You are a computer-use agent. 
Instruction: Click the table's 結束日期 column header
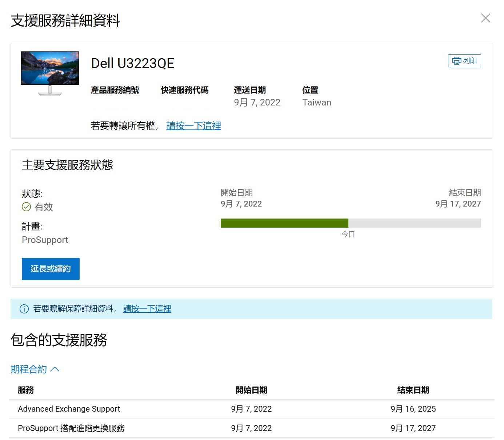coord(413,390)
